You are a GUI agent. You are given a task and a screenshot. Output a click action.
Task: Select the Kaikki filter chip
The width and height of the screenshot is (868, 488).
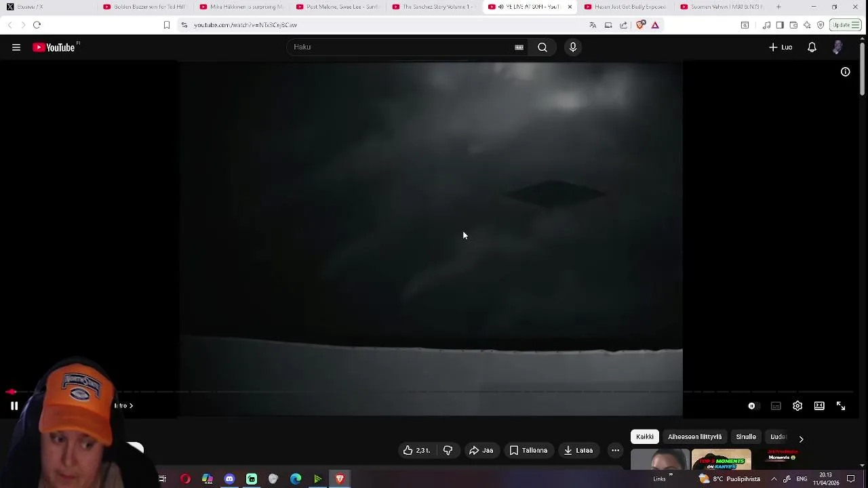pyautogui.click(x=645, y=437)
